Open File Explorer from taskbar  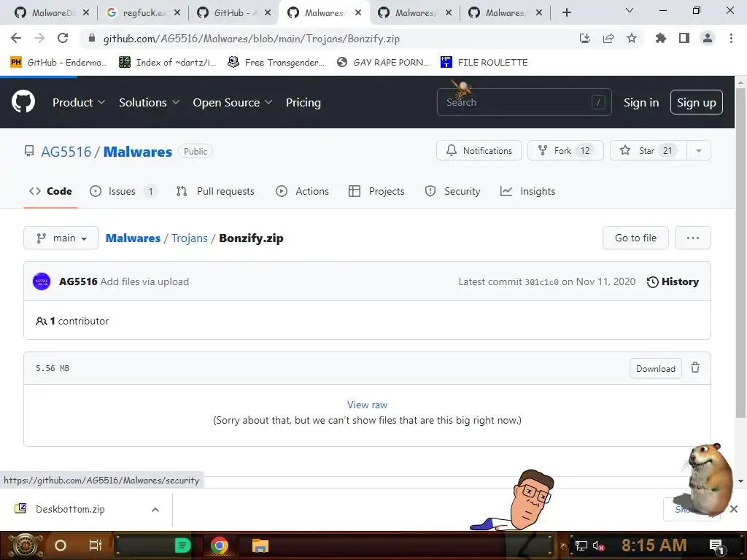coord(260,545)
